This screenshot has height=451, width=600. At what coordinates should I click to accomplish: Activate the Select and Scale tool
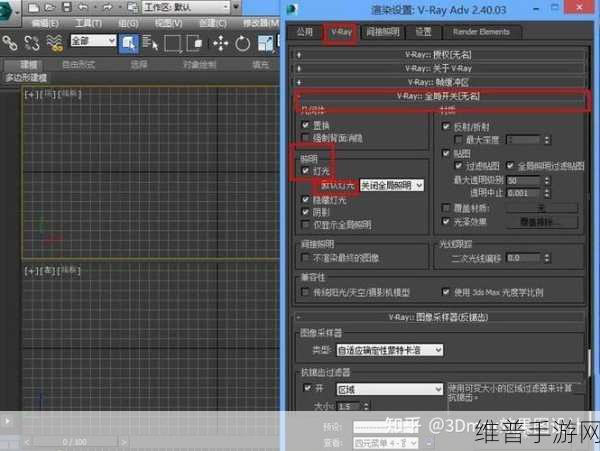(265, 43)
